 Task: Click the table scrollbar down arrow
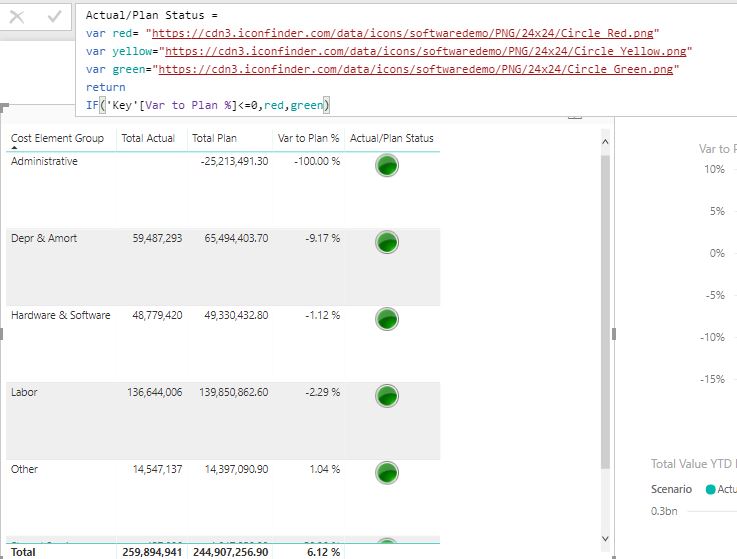(605, 539)
